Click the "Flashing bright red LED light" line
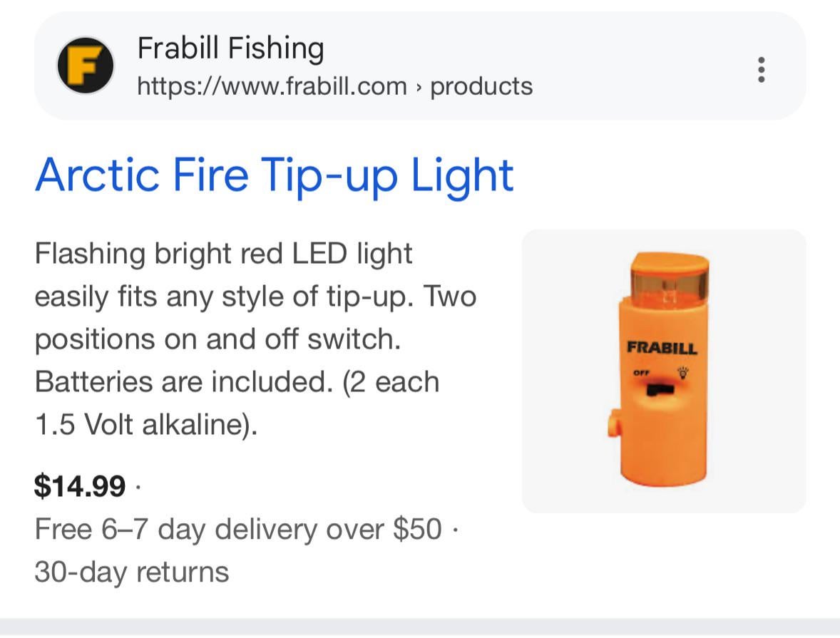The height and width of the screenshot is (638, 840). pyautogui.click(x=223, y=254)
